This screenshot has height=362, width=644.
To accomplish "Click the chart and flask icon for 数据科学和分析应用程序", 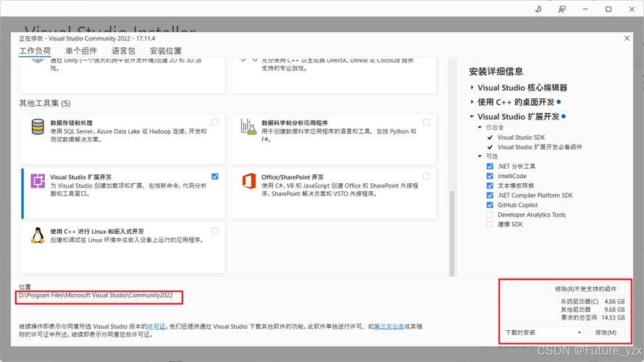I will coord(248,127).
